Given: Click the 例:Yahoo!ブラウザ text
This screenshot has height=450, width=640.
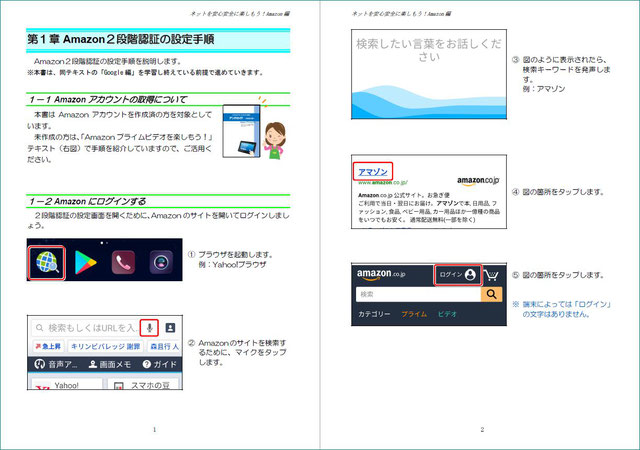Looking at the screenshot, I should pos(232,265).
